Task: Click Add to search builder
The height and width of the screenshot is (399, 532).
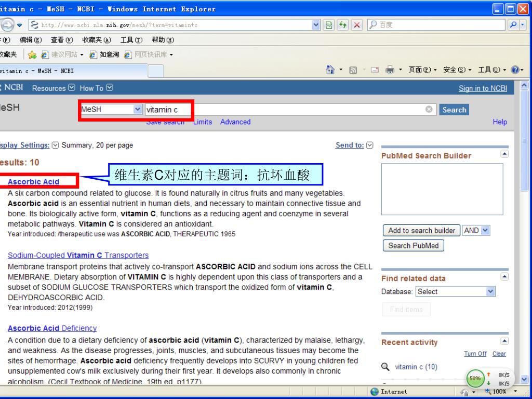Action: pyautogui.click(x=422, y=230)
